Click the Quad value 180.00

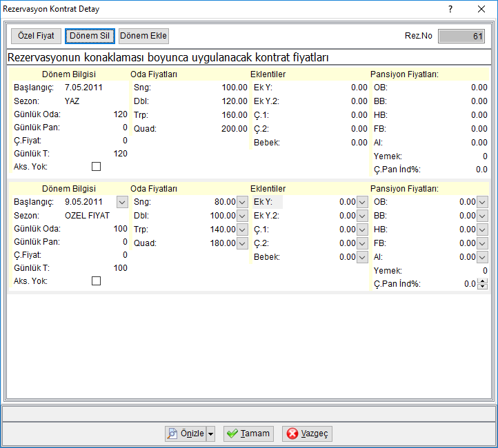[x=223, y=243]
